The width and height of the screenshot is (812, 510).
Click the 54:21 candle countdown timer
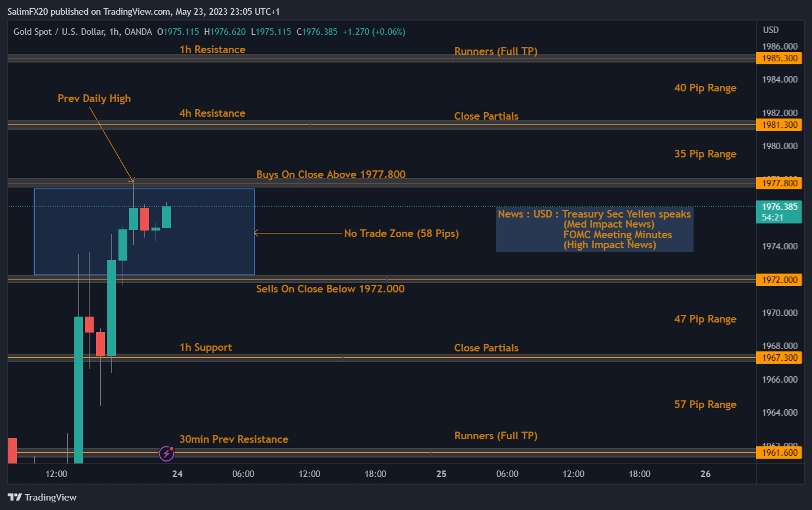pos(773,217)
